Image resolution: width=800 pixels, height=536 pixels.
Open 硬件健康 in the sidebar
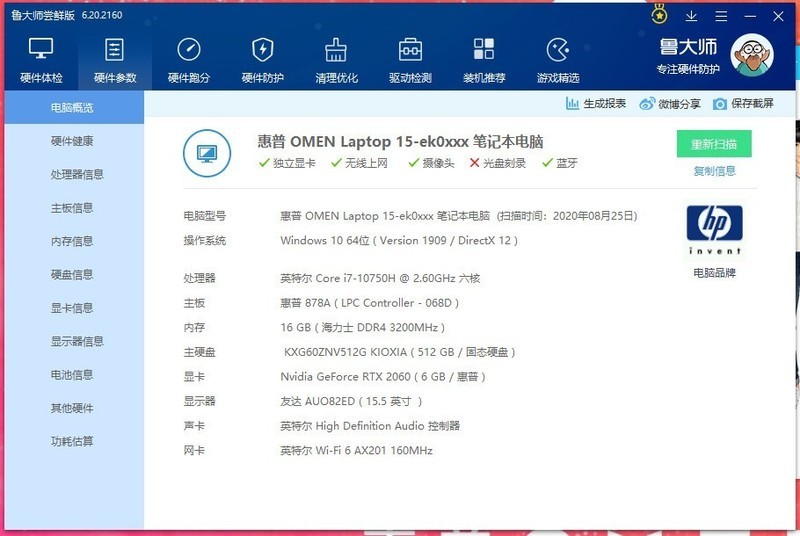coord(74,141)
